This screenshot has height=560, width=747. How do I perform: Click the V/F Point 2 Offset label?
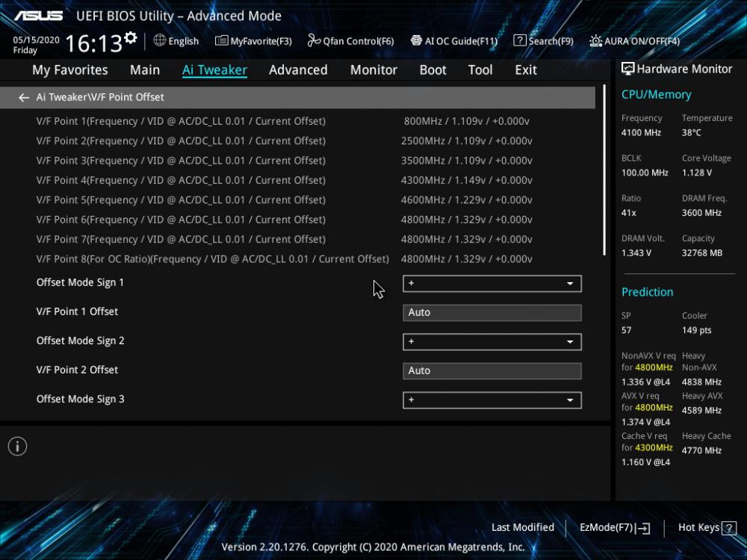click(x=77, y=370)
